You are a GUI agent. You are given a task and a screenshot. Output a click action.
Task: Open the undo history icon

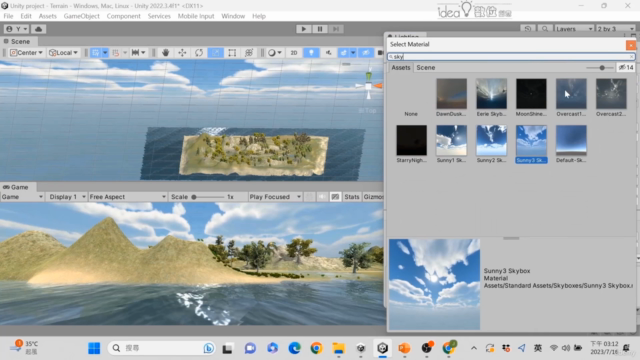pyautogui.click(x=528, y=29)
